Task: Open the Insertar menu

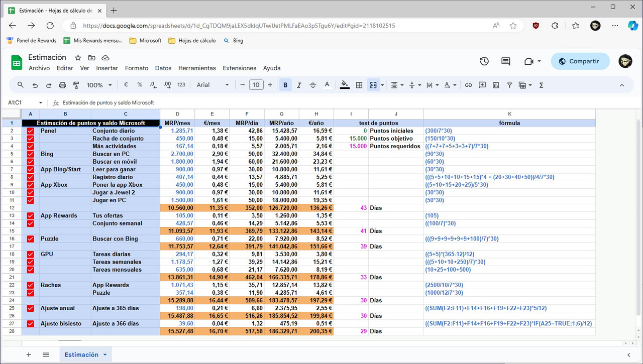Action: pyautogui.click(x=107, y=68)
